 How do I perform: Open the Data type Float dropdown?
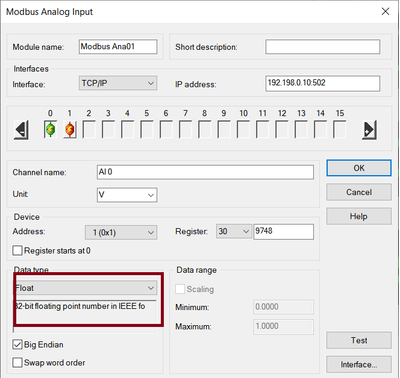[x=86, y=288]
